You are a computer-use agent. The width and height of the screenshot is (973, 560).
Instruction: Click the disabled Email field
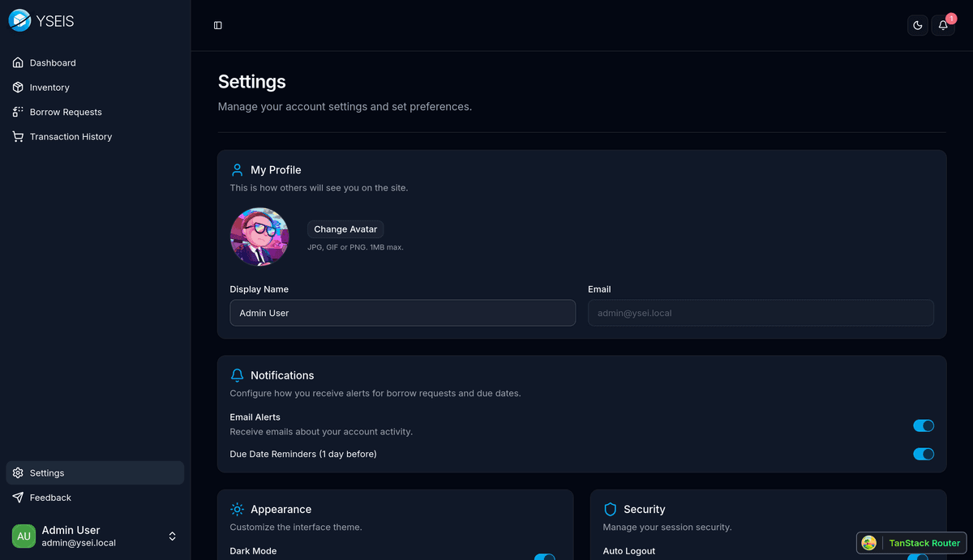pyautogui.click(x=761, y=313)
